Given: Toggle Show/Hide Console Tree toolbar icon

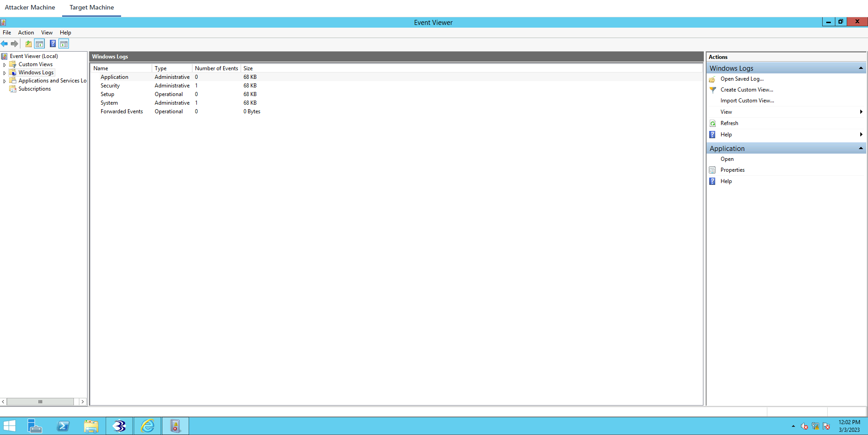Looking at the screenshot, I should (39, 44).
